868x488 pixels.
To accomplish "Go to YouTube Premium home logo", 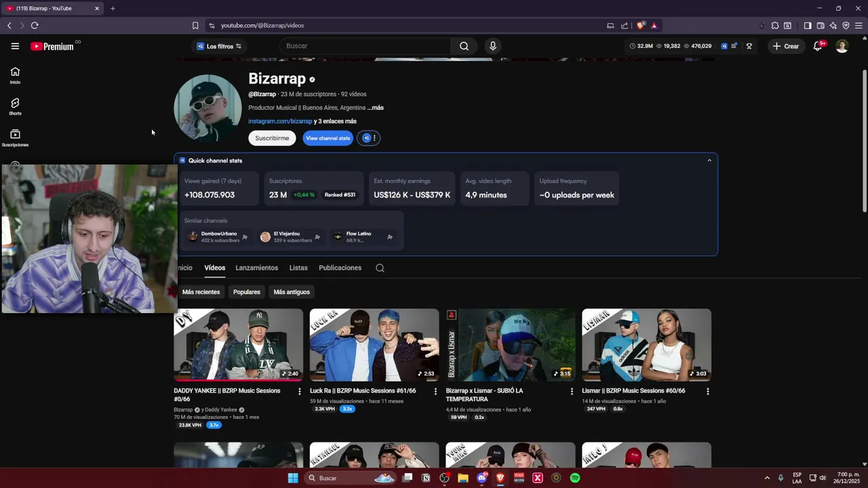I will coord(52,46).
